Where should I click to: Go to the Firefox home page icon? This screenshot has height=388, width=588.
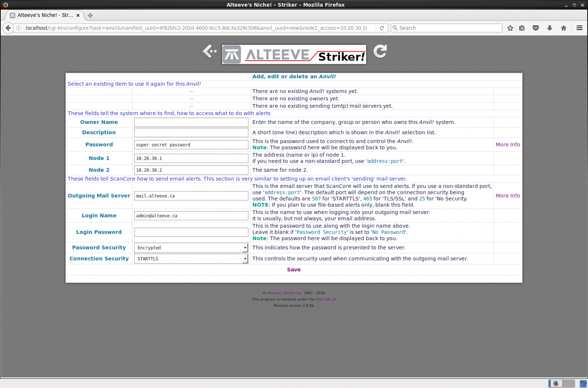click(563, 28)
